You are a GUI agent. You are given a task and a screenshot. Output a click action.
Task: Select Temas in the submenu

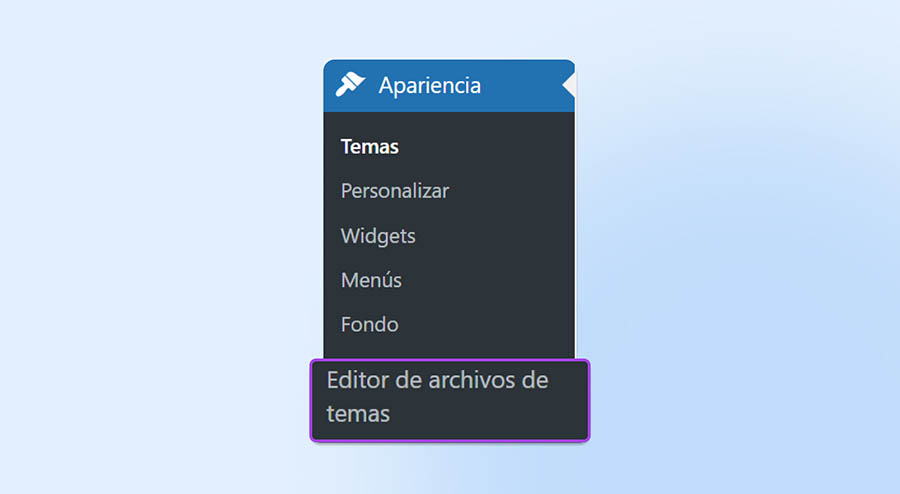point(369,147)
